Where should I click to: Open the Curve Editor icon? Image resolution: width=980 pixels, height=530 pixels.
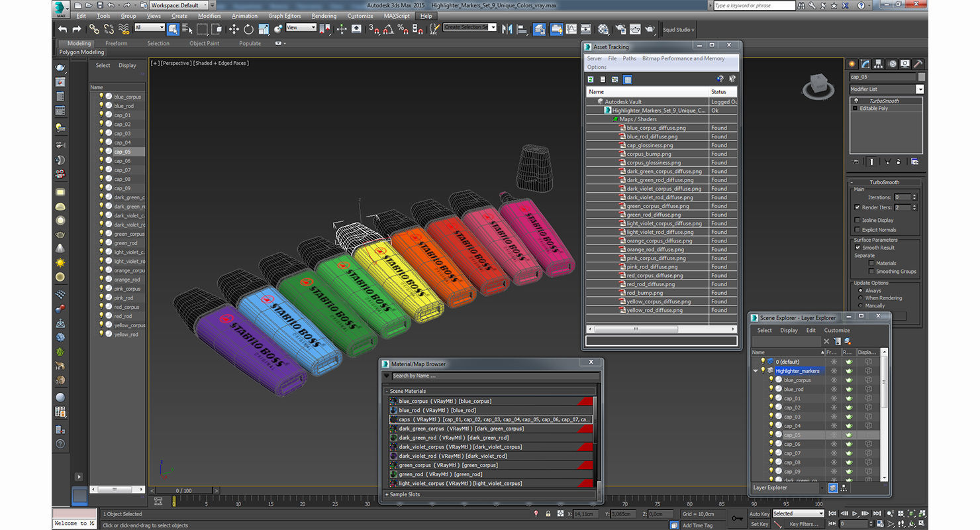point(571,29)
